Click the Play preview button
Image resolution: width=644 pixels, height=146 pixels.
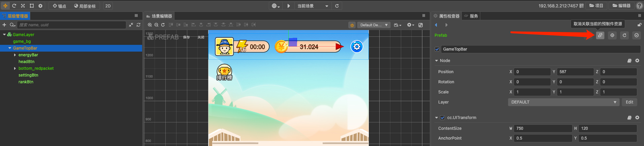click(289, 6)
